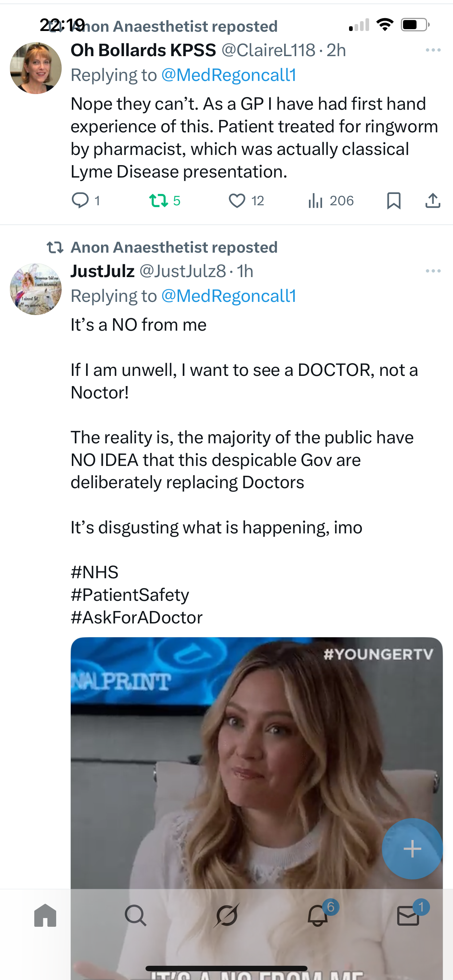Go to Home tab
This screenshot has height=980, width=453.
click(x=45, y=915)
